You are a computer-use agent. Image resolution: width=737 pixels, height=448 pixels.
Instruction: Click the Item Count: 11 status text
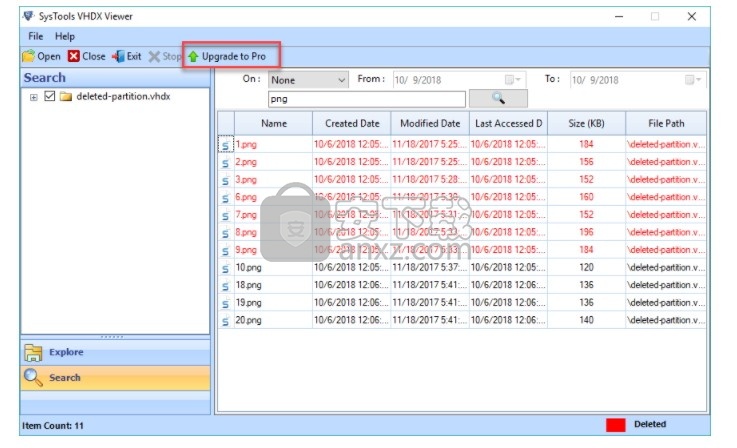(53, 426)
